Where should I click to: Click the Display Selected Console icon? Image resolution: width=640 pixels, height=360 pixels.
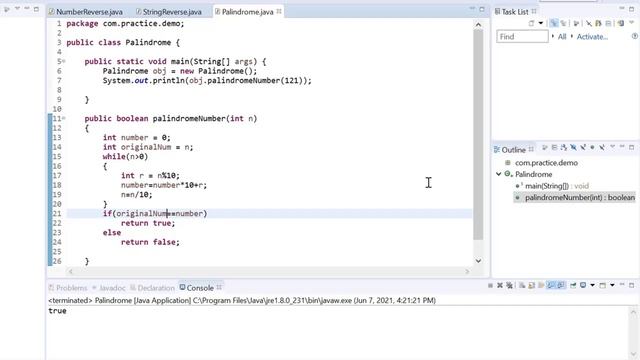582,285
